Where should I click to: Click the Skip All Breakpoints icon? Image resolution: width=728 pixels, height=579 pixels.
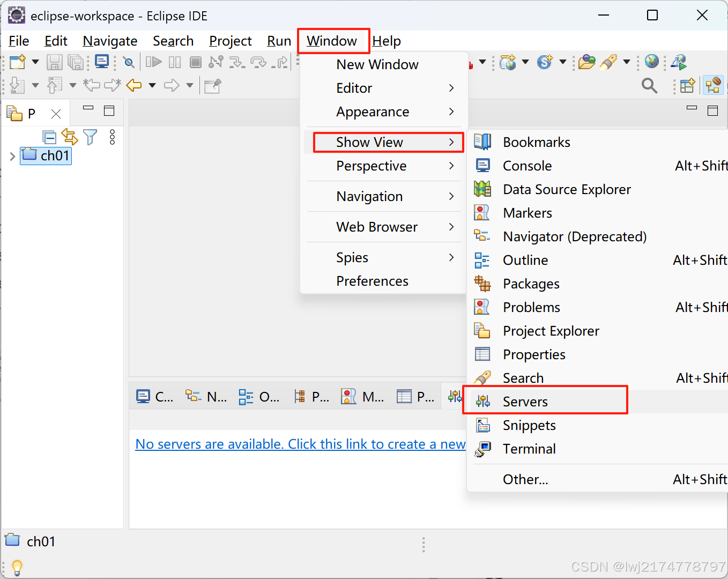(129, 62)
